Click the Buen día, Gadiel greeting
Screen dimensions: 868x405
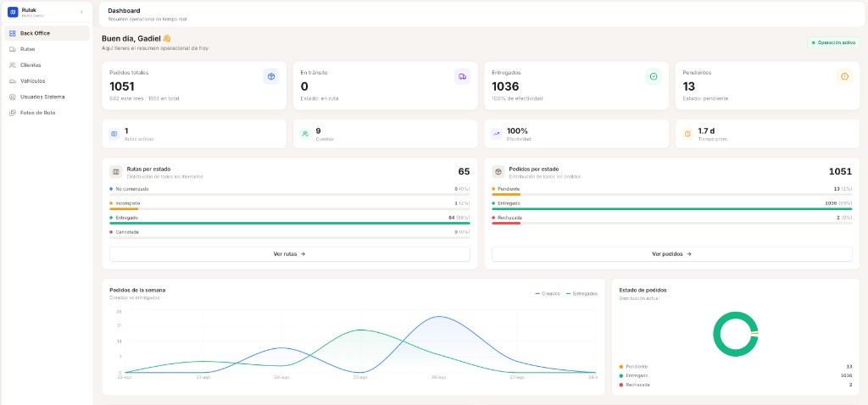[x=136, y=39]
